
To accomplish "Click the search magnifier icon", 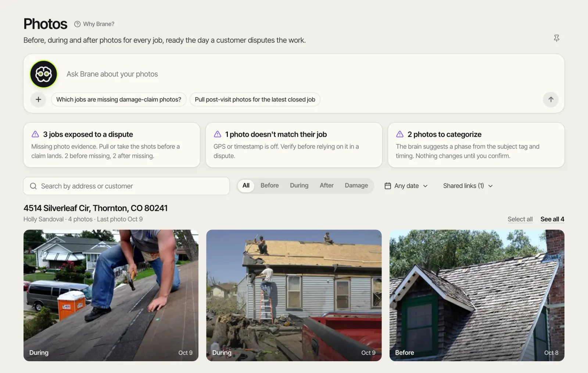I will pos(33,186).
